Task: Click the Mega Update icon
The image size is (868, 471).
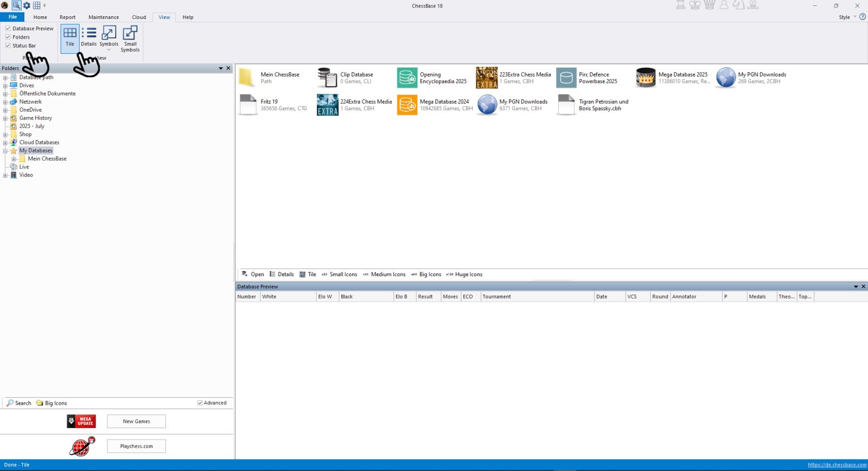Action: 81,421
